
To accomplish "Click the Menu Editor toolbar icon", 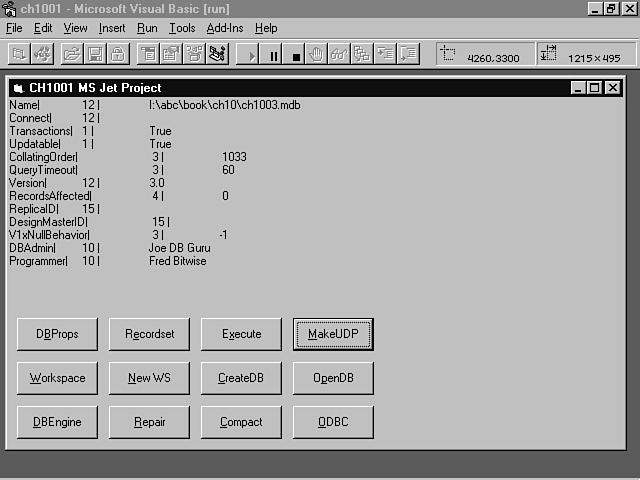I will (x=147, y=54).
